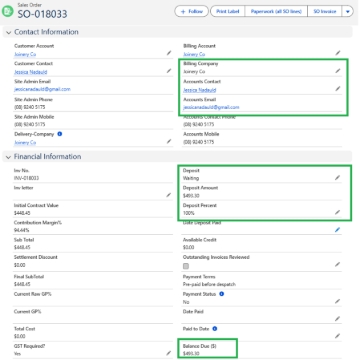Screen dimensions: 360x360
Task: Select the Total Cost amount
Action: pyautogui.click(x=20, y=336)
